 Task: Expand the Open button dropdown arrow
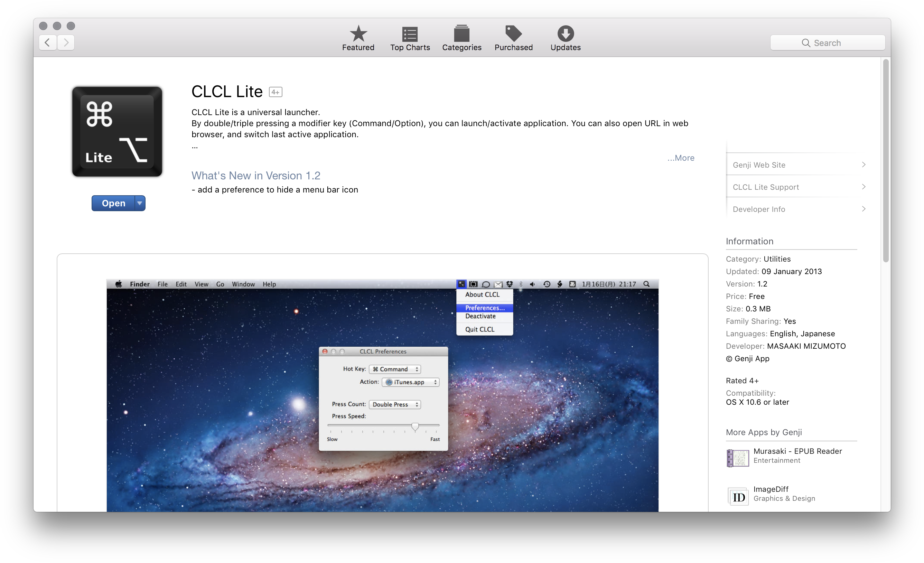pos(140,203)
